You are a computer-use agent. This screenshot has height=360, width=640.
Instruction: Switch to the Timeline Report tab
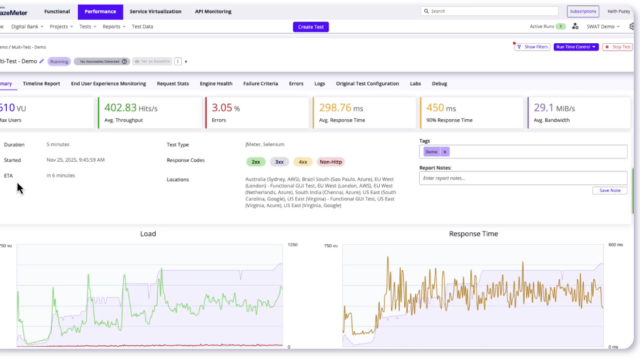(x=41, y=84)
